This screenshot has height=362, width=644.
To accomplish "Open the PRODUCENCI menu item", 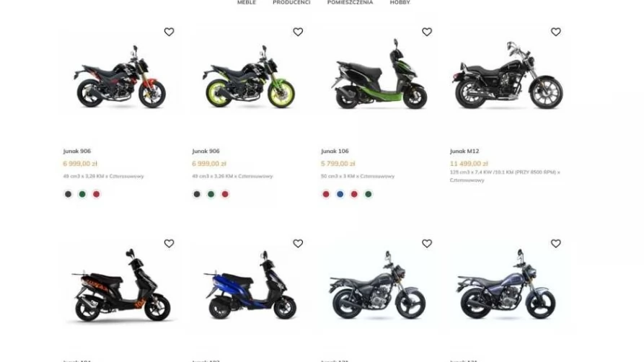I will (x=291, y=2).
